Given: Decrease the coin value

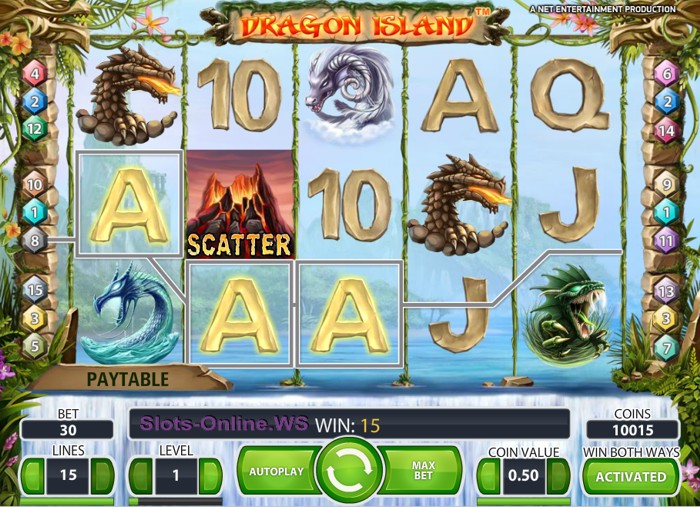Looking at the screenshot, I should [x=489, y=475].
